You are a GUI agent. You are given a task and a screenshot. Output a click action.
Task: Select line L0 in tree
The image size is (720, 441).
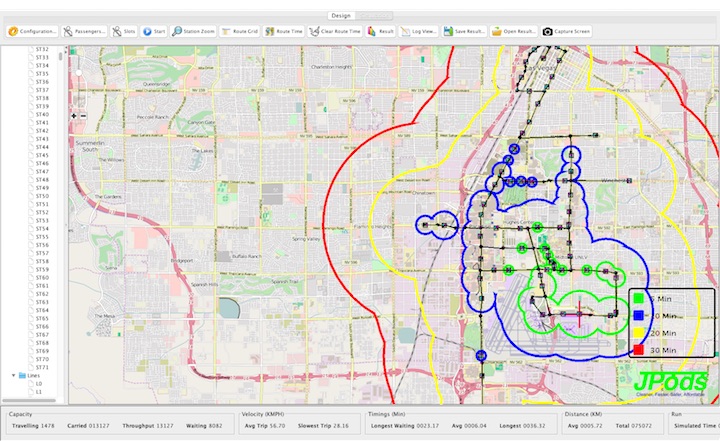pos(40,383)
